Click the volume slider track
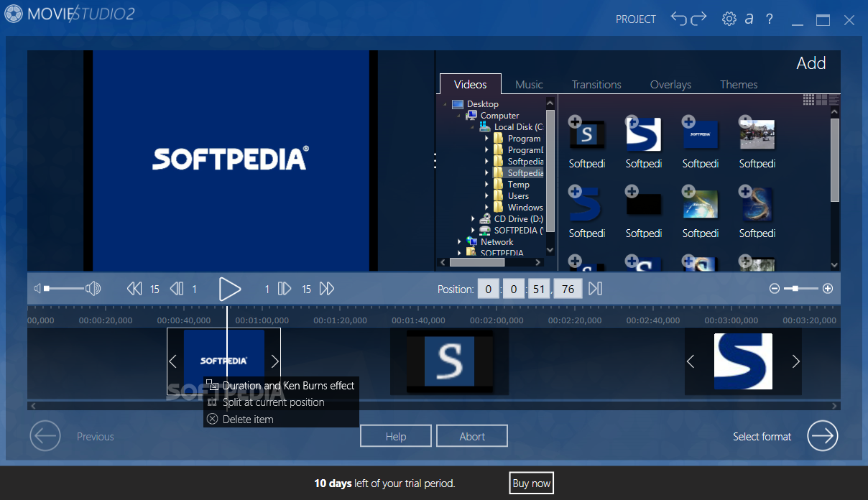This screenshot has height=500, width=868. (63, 289)
